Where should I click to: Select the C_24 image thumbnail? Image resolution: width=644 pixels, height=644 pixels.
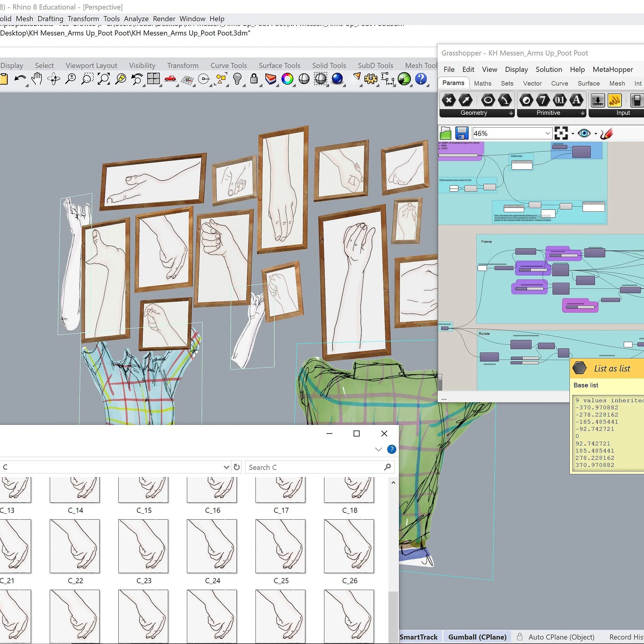[212, 546]
